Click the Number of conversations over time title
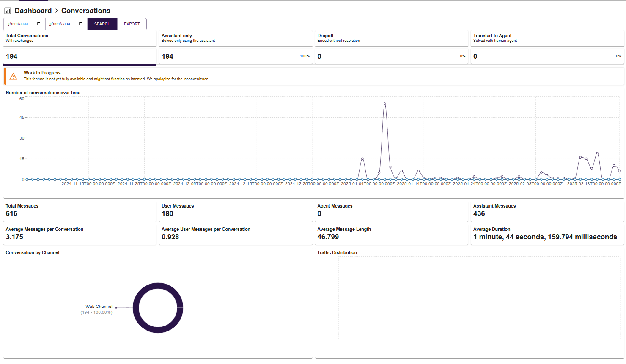This screenshot has width=626, height=364. point(43,93)
